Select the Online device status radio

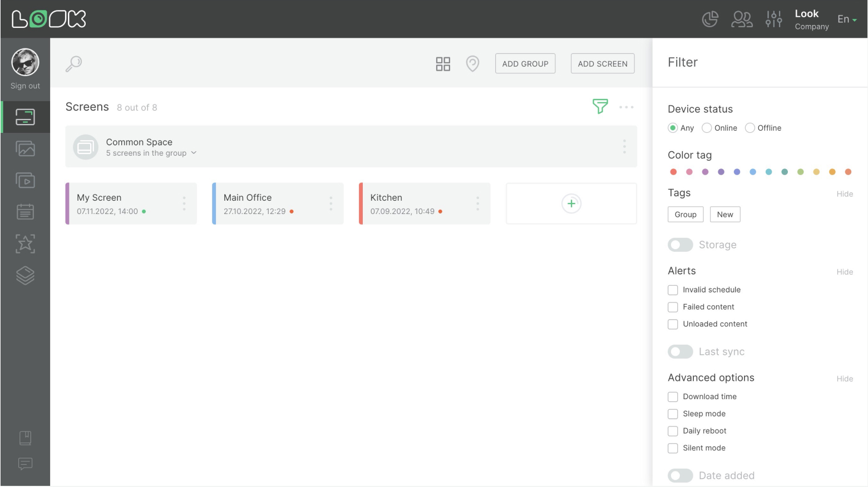(x=707, y=128)
